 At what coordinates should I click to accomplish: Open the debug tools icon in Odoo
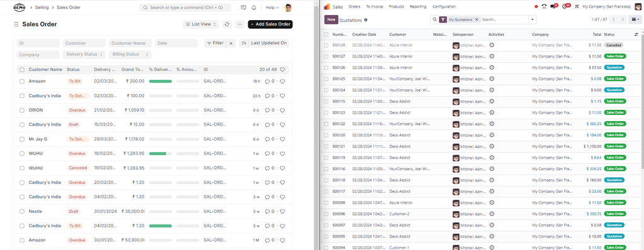[x=577, y=6]
